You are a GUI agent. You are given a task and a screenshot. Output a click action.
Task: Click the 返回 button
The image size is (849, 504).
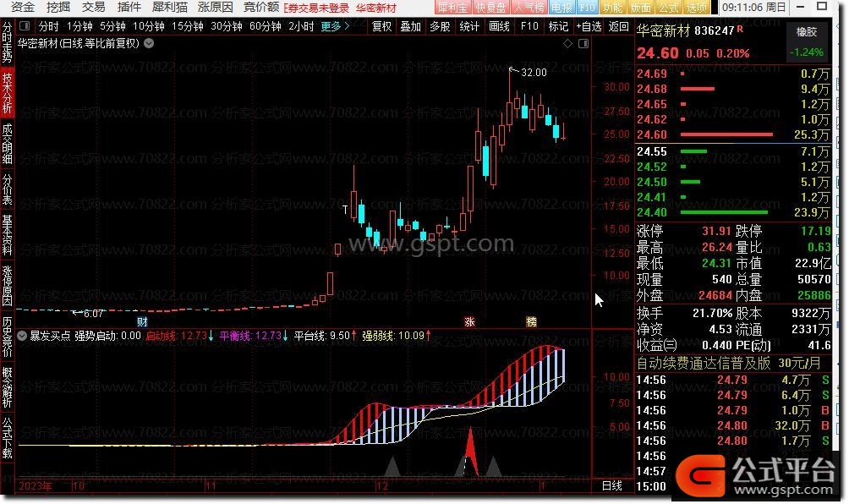pos(618,26)
